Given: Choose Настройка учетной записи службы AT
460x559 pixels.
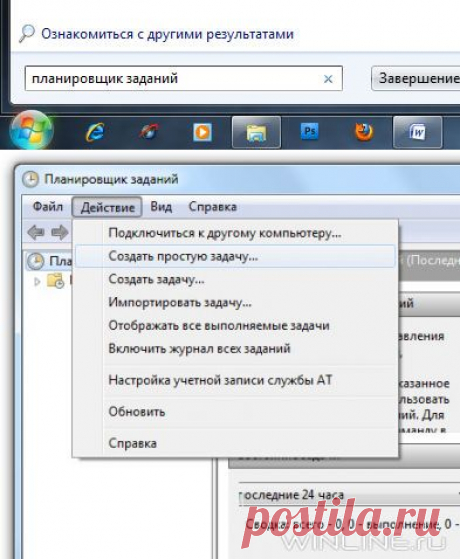Looking at the screenshot, I should coord(235,380).
